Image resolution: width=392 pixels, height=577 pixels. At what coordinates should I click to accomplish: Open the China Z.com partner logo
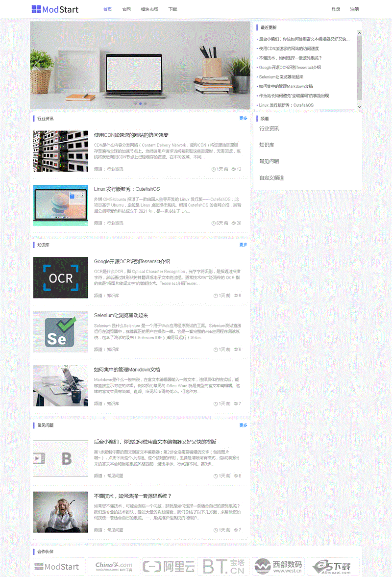click(x=114, y=567)
